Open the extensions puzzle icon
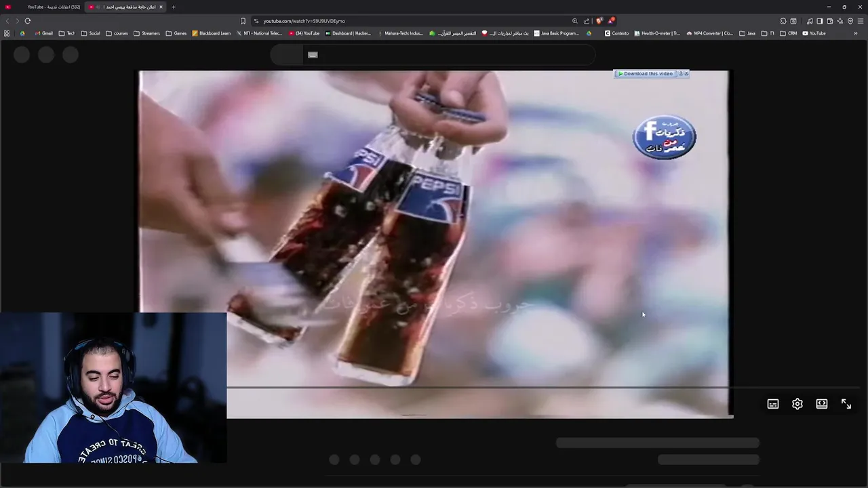The image size is (868, 488). [783, 21]
